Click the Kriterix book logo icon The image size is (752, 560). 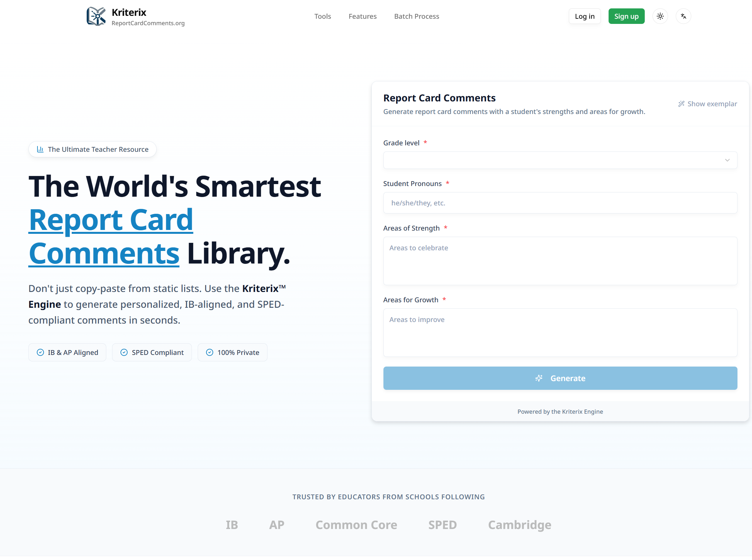tap(96, 16)
